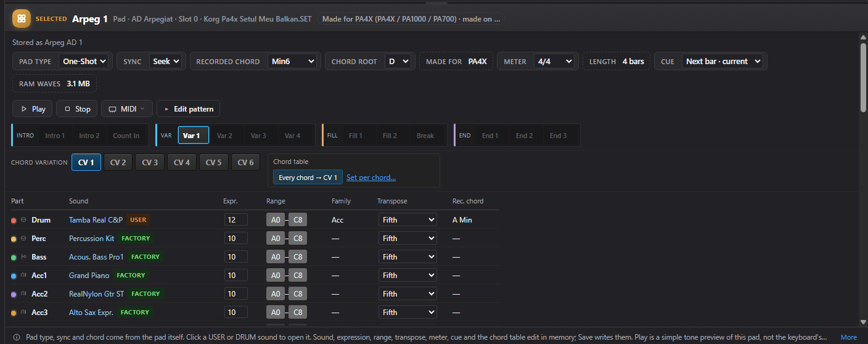Open the Sync Seek dropdown
This screenshot has height=344, width=868.
click(166, 62)
